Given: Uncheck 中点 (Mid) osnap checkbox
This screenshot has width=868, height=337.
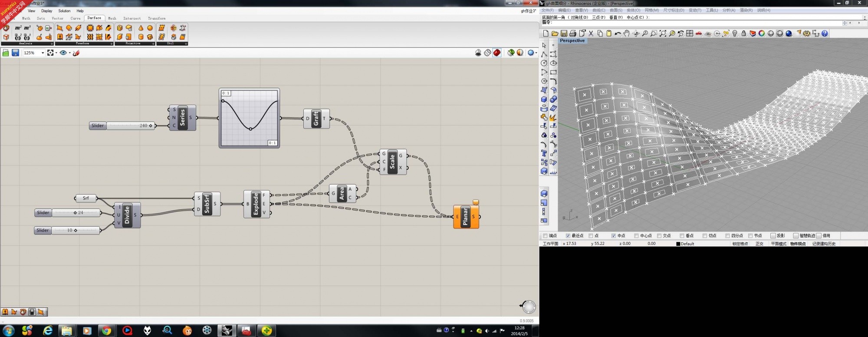Looking at the screenshot, I should (614, 236).
